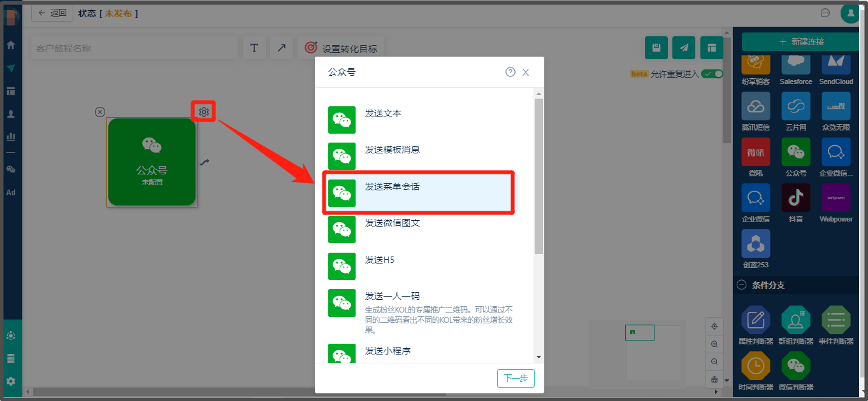Open the chat message icon at top right
This screenshot has width=868, height=401.
coord(825,13)
